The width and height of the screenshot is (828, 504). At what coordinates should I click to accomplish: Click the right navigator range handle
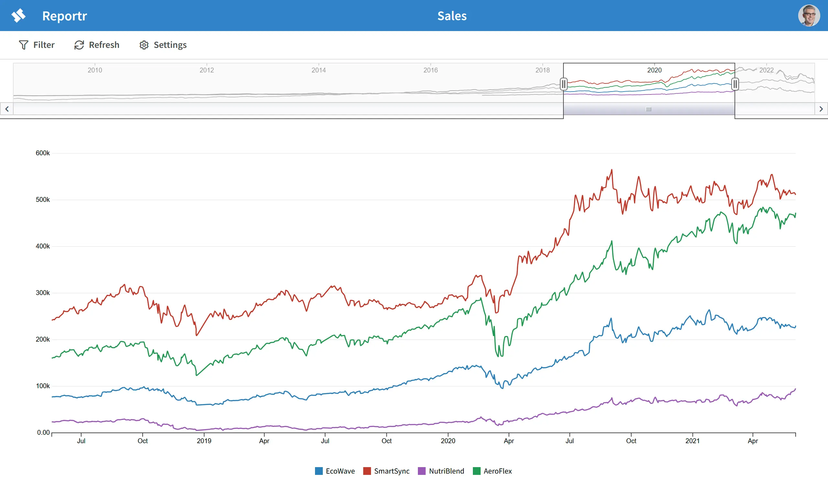click(x=735, y=84)
